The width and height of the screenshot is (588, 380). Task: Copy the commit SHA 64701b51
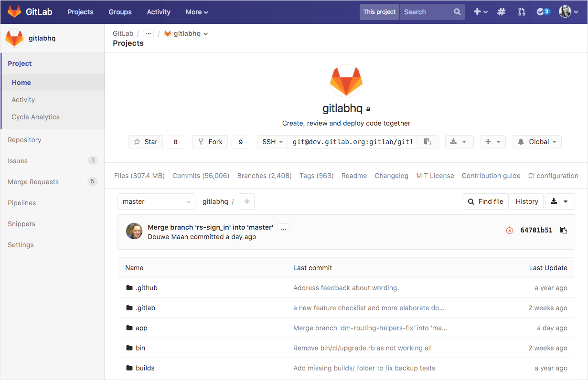pyautogui.click(x=564, y=230)
